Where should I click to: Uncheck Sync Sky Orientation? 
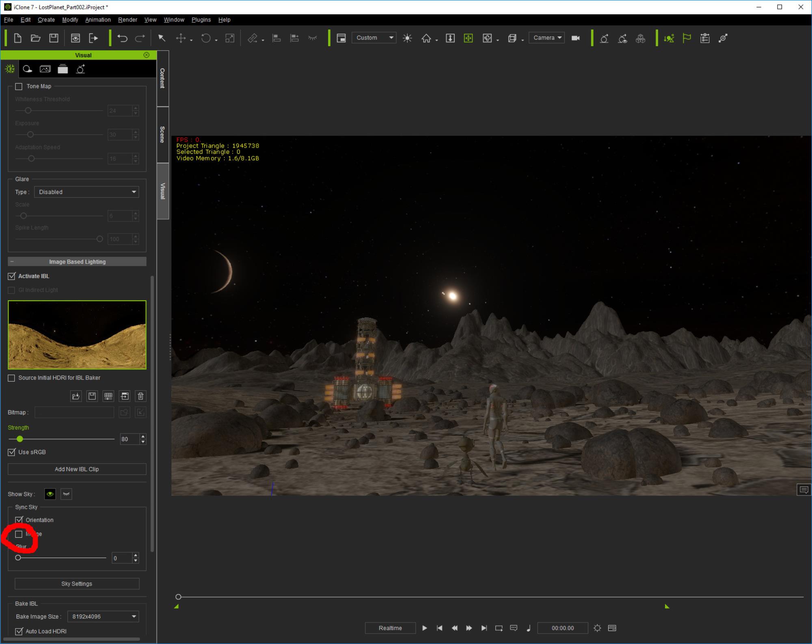(x=19, y=520)
